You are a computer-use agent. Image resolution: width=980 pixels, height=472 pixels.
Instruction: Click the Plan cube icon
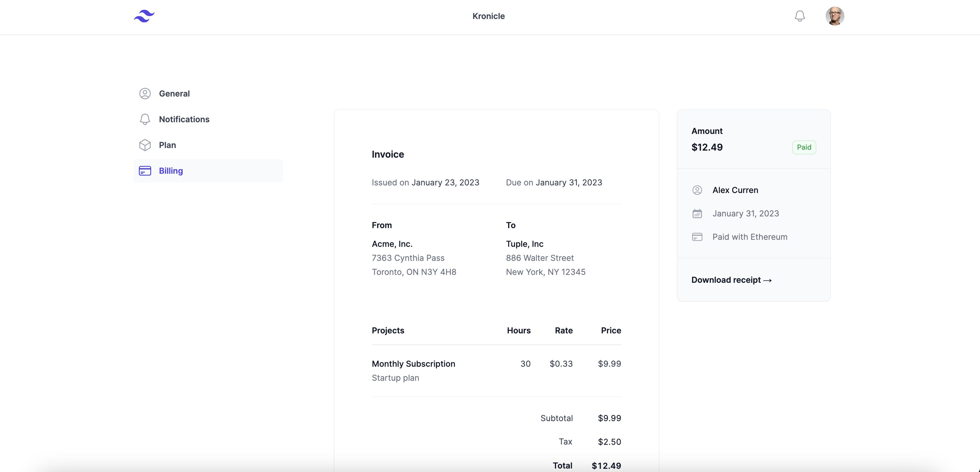pos(145,145)
